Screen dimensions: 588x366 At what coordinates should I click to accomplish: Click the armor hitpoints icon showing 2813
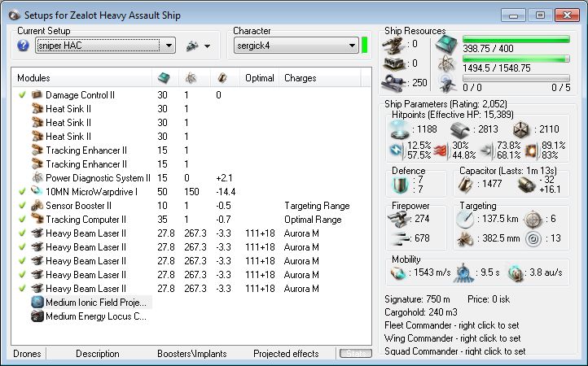pos(460,129)
